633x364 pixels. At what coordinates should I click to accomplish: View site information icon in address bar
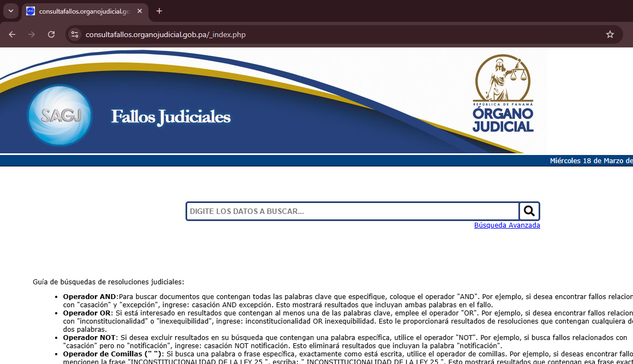point(75,34)
